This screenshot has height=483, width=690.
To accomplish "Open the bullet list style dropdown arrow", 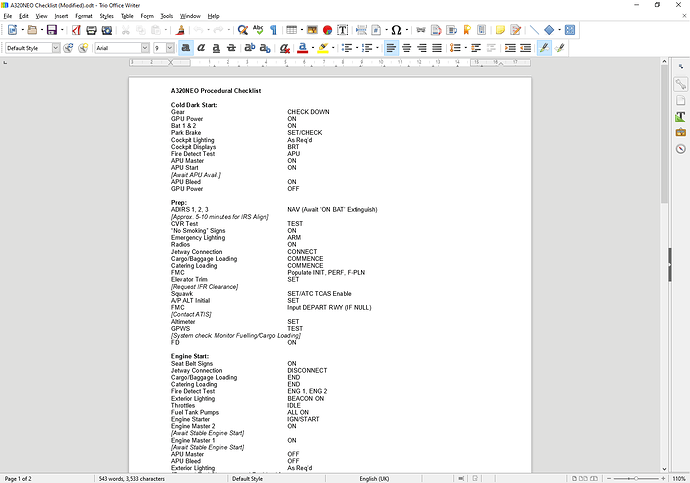I will 357,48.
